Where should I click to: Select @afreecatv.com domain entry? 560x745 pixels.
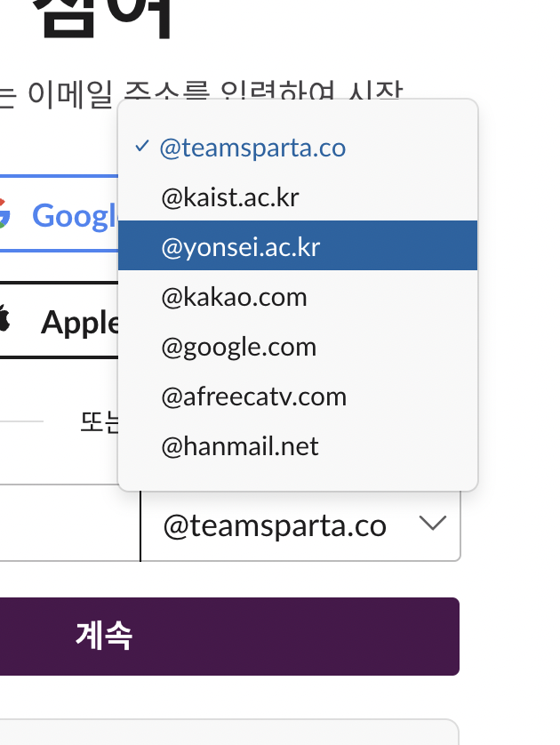(298, 397)
